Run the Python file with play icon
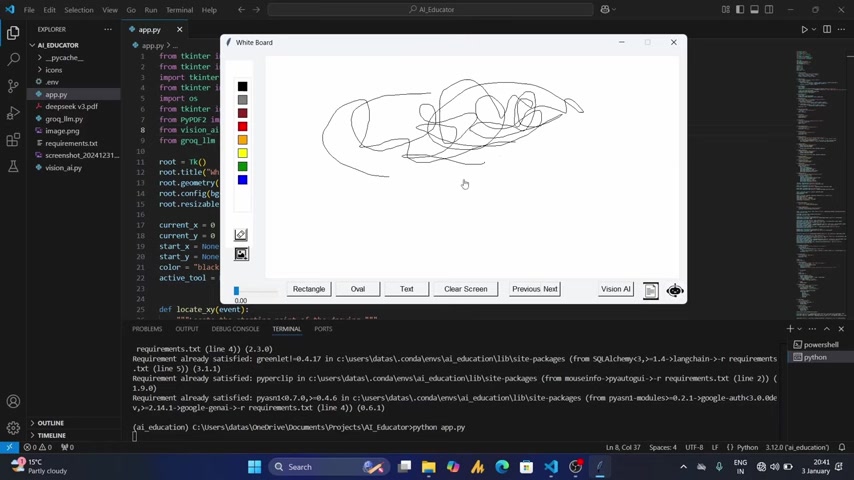The height and width of the screenshot is (480, 854). click(x=804, y=29)
